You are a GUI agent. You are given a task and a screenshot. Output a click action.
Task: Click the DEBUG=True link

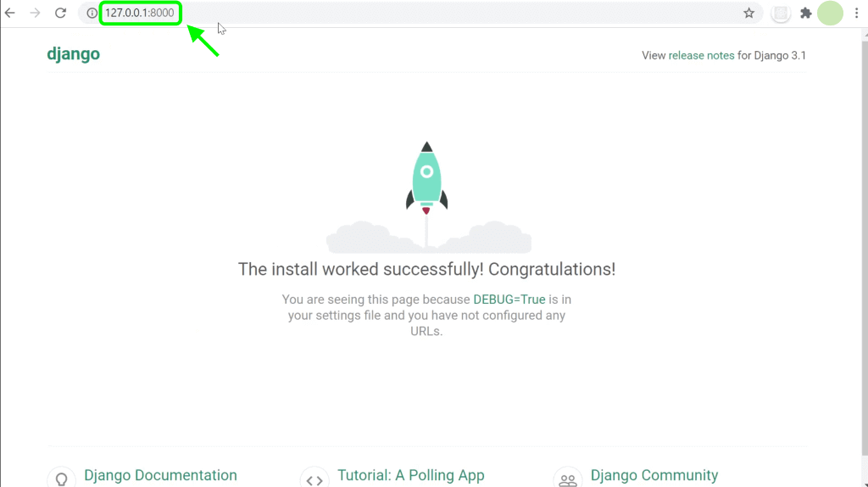(509, 299)
